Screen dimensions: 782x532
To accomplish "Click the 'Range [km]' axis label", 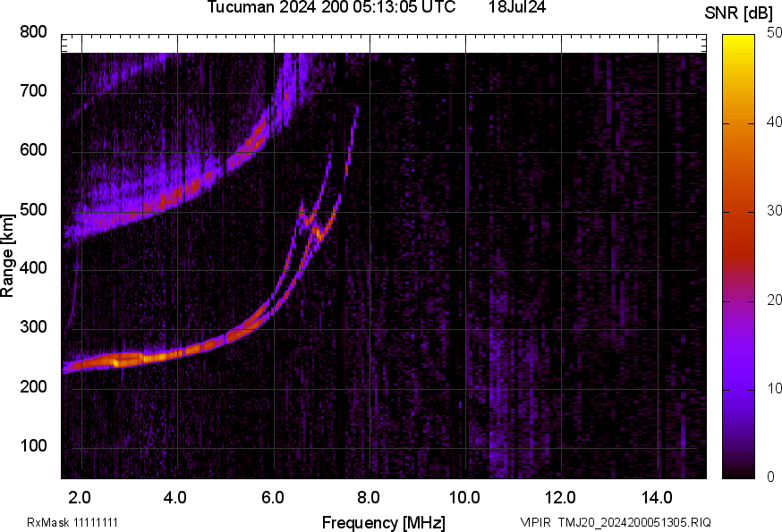I will click(7, 257).
